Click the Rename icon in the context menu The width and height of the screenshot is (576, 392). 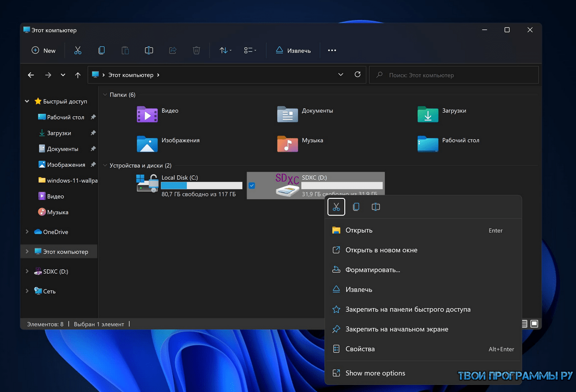pos(376,207)
